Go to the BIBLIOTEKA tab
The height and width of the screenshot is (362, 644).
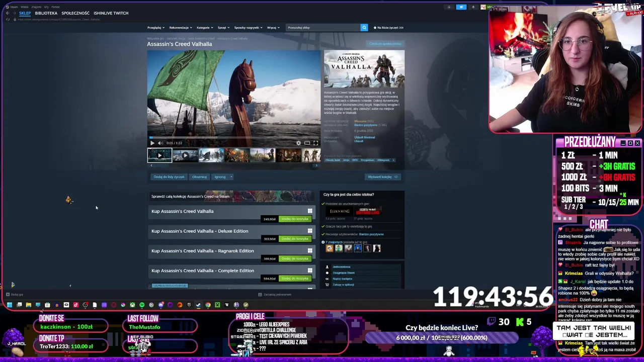coord(46,13)
